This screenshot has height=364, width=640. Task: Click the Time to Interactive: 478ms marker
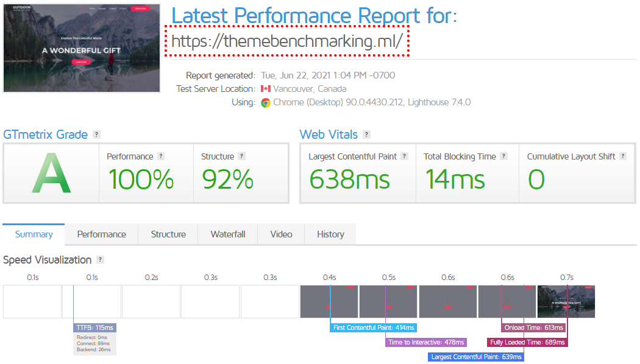(x=426, y=343)
